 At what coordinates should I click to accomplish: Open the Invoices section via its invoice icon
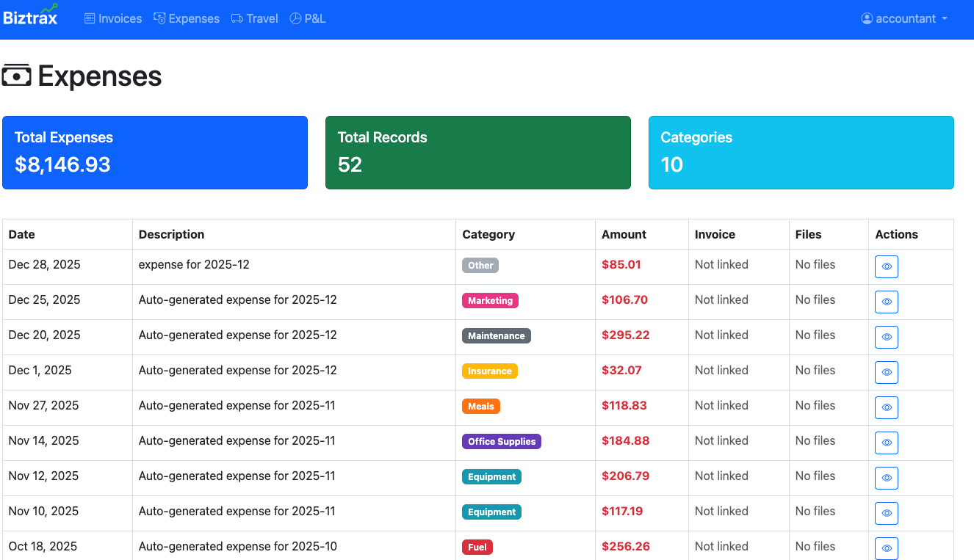90,18
